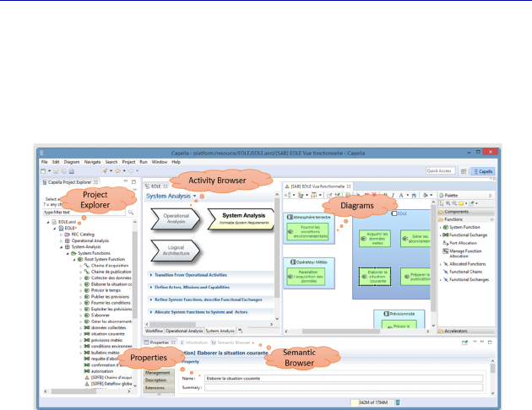Select Fournir les conditions environnementales function
The width and height of the screenshot is (532, 410).
tap(307, 232)
